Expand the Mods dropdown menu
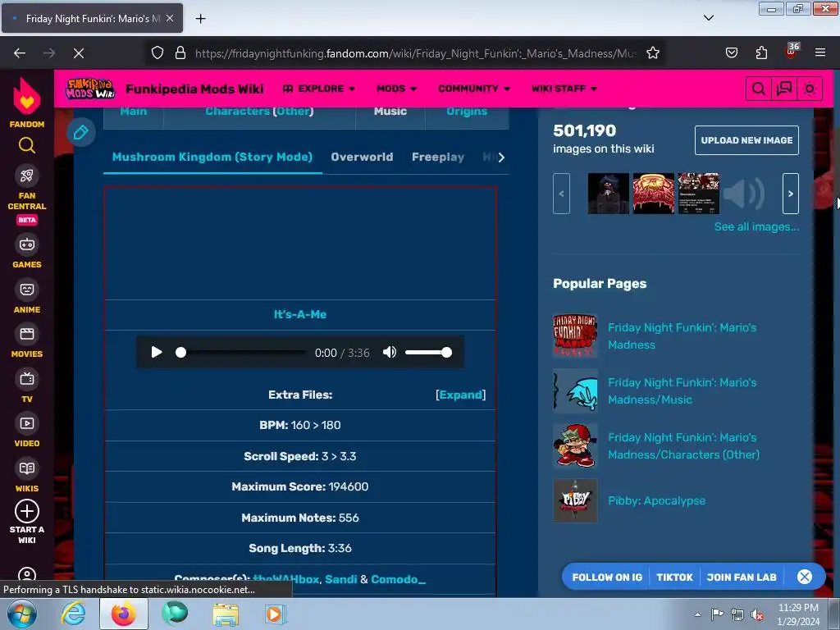The image size is (840, 630). click(x=396, y=89)
